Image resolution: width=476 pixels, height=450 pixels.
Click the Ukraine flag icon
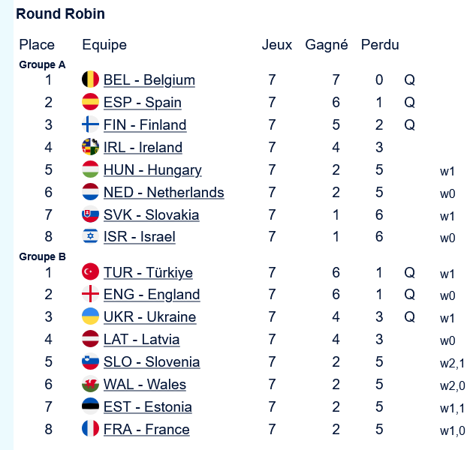click(x=90, y=316)
